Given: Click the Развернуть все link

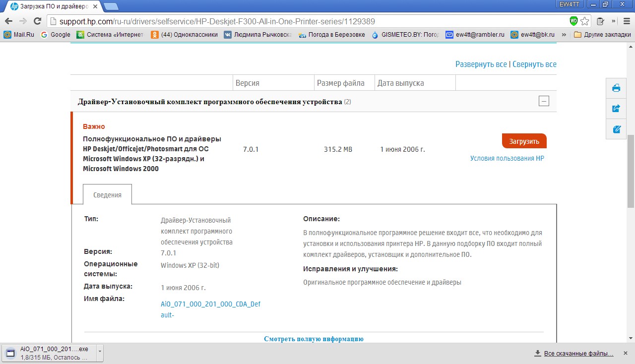Looking at the screenshot, I should tap(481, 64).
